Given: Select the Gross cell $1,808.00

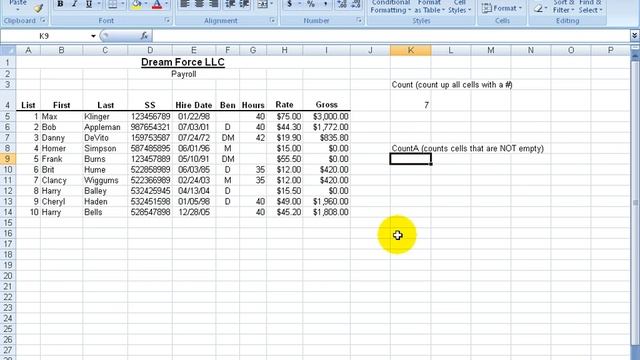Looking at the screenshot, I should pyautogui.click(x=327, y=212).
